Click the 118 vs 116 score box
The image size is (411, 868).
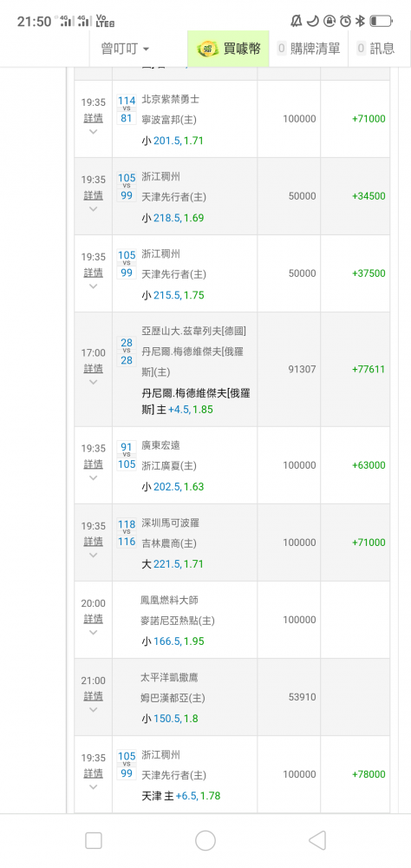coord(127,533)
